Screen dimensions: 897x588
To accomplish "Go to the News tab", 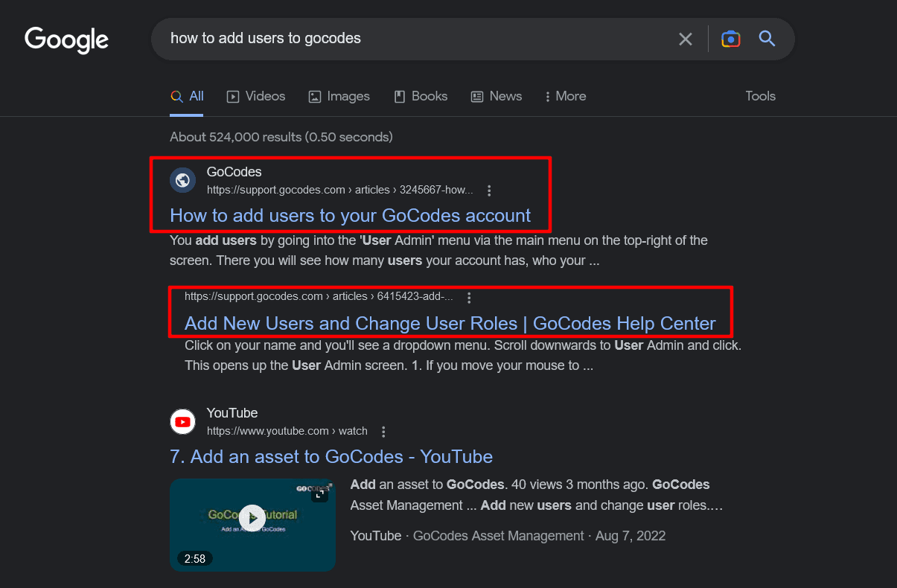I will (497, 96).
